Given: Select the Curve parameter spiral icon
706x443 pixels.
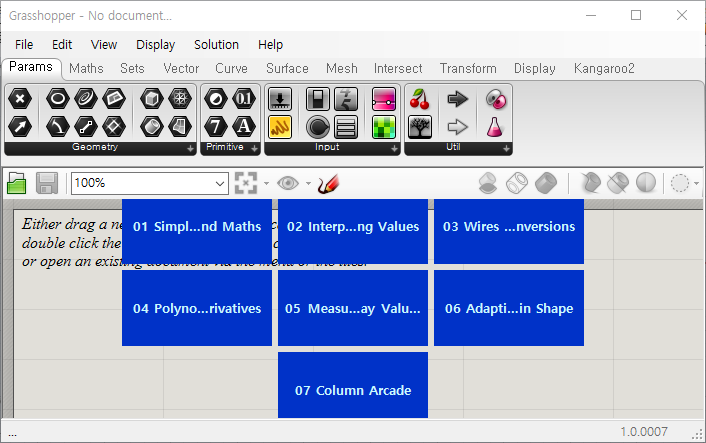Looking at the screenshot, I should (x=86, y=99).
